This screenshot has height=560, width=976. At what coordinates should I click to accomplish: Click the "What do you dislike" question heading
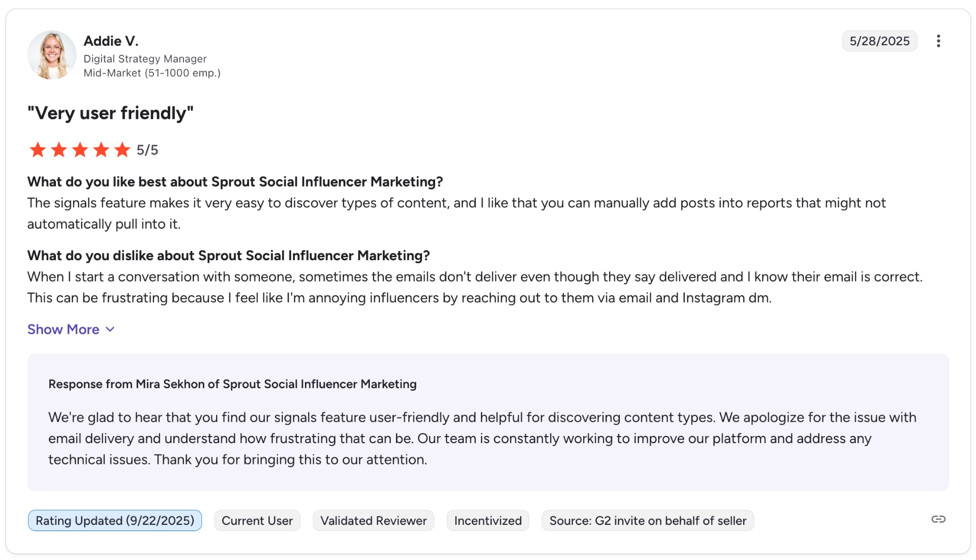pos(228,256)
